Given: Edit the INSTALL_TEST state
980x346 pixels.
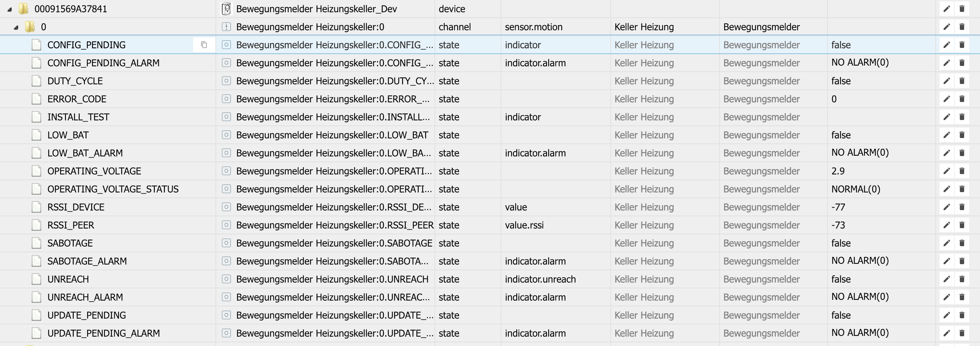Looking at the screenshot, I should (946, 117).
